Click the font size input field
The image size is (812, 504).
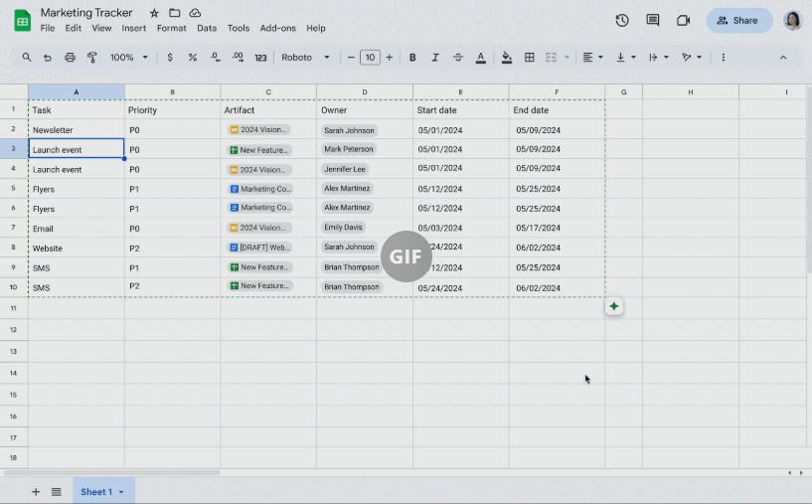[x=370, y=58]
